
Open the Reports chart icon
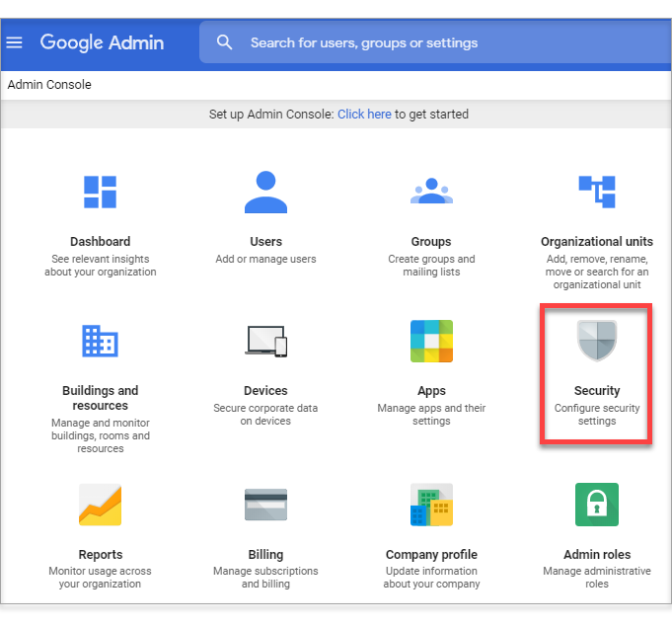click(x=100, y=505)
